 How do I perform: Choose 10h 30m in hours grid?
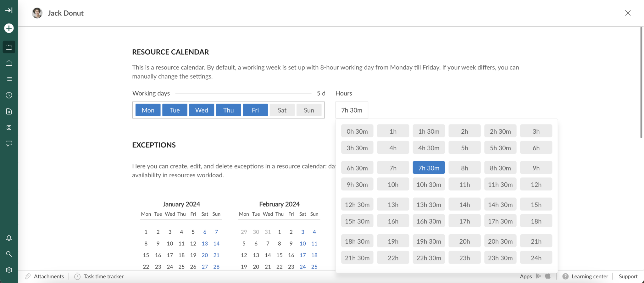click(x=429, y=185)
